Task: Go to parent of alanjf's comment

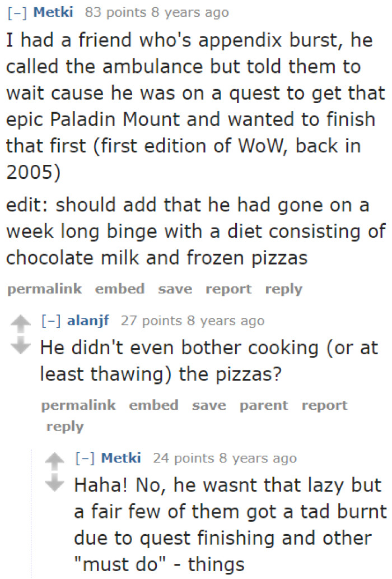Action: click(263, 405)
